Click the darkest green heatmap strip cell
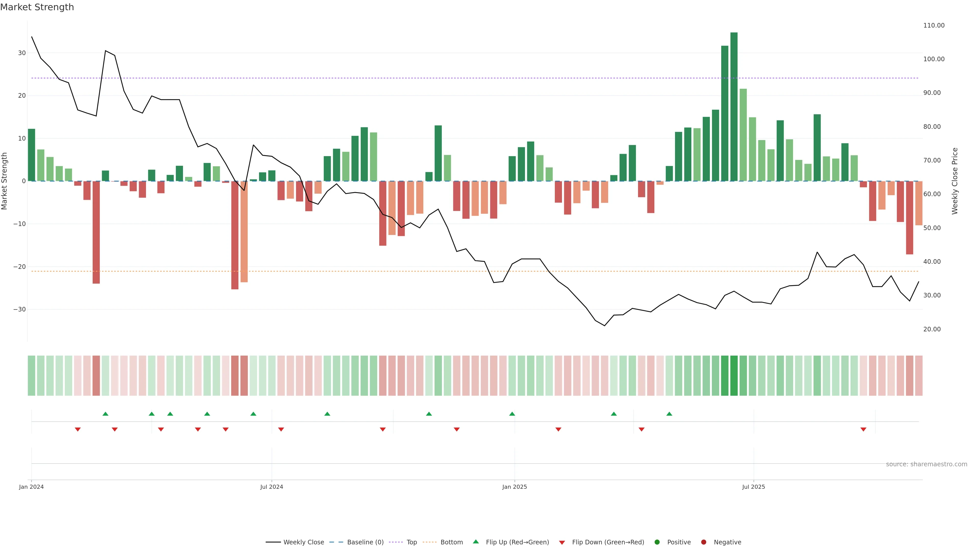Screen dimensions: 980x551 734,375
